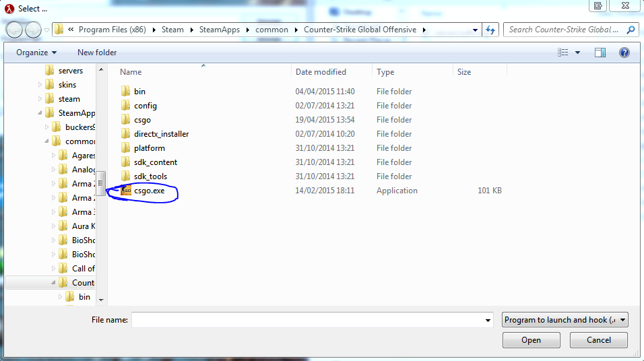Click the Application type text
This screenshot has width=644, height=361.
pyautogui.click(x=397, y=191)
